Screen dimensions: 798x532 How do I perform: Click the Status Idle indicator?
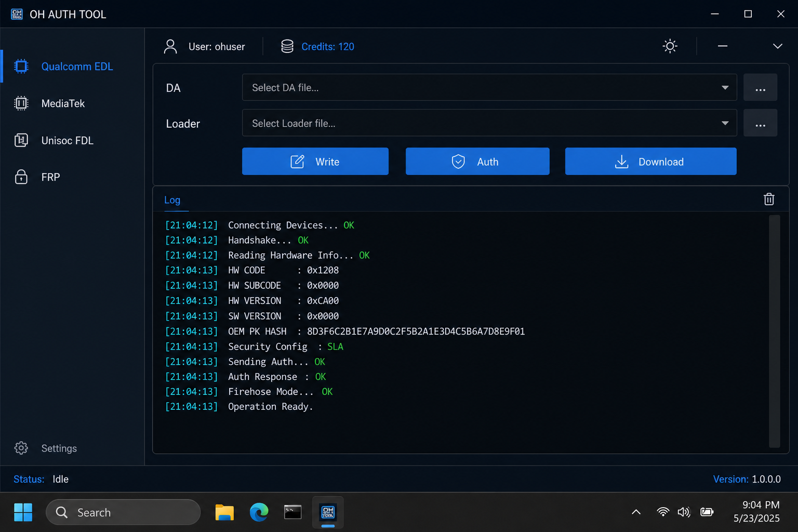click(x=41, y=479)
